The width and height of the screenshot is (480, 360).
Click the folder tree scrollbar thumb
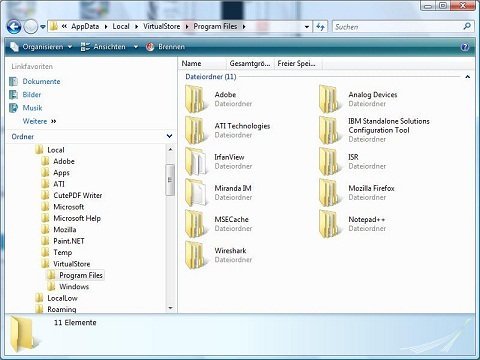pyautogui.click(x=170, y=180)
